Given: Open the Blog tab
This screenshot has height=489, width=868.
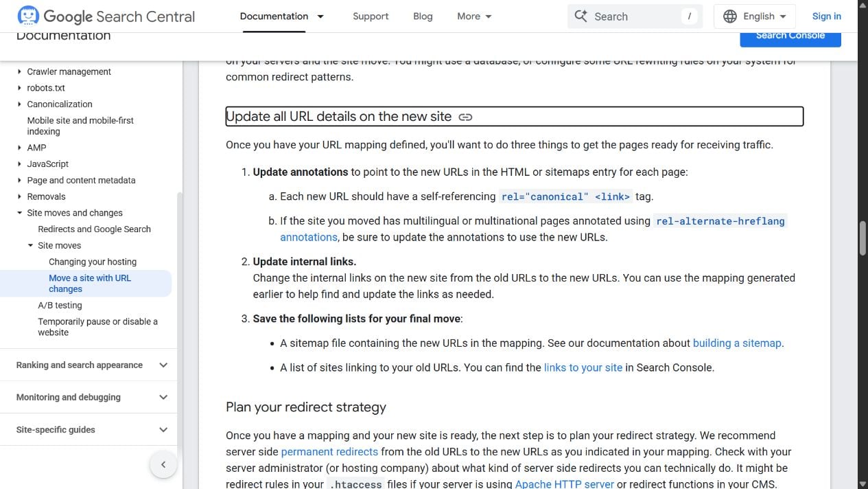Looking at the screenshot, I should coord(423,16).
